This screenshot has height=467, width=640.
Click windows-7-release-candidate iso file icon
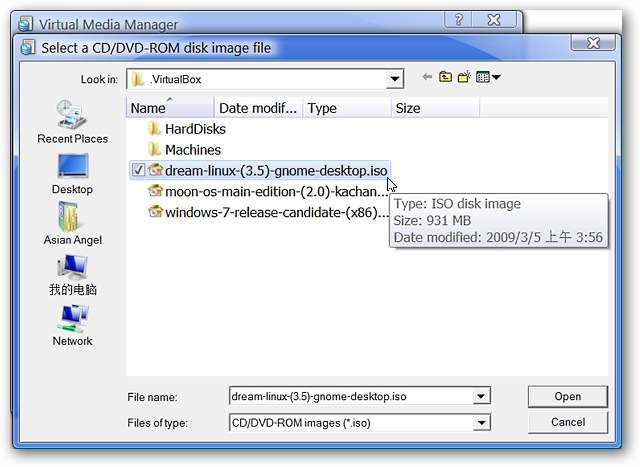(155, 211)
